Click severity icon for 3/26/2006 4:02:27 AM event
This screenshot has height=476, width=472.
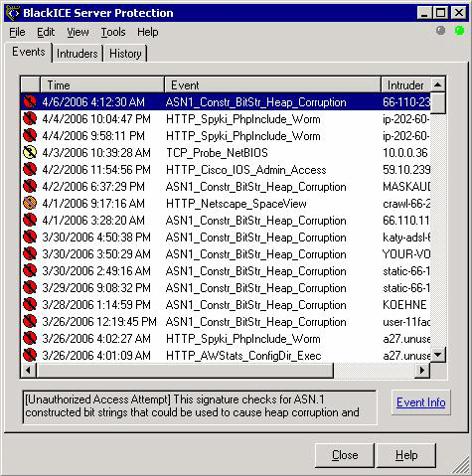coord(30,338)
